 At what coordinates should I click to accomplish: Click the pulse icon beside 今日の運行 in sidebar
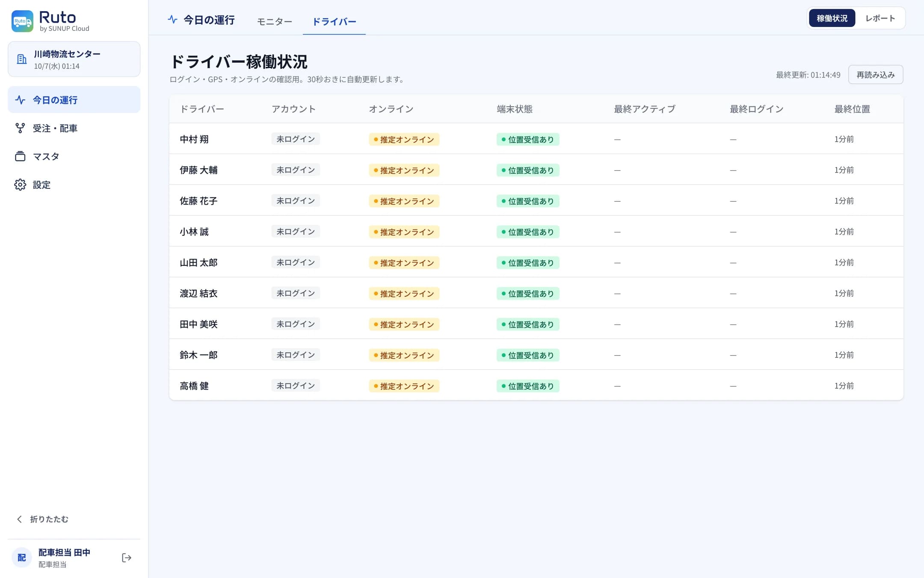(x=21, y=100)
